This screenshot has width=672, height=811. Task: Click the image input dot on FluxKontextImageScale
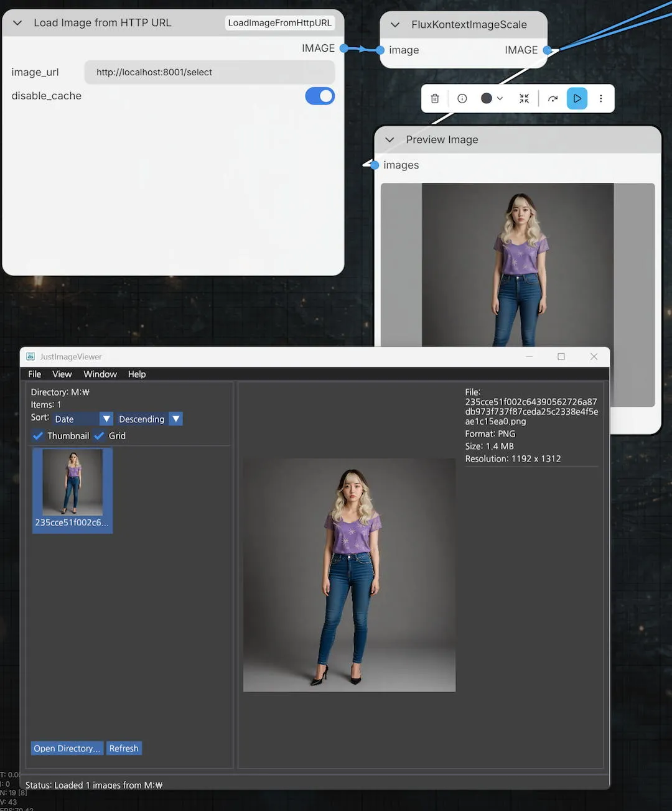380,50
